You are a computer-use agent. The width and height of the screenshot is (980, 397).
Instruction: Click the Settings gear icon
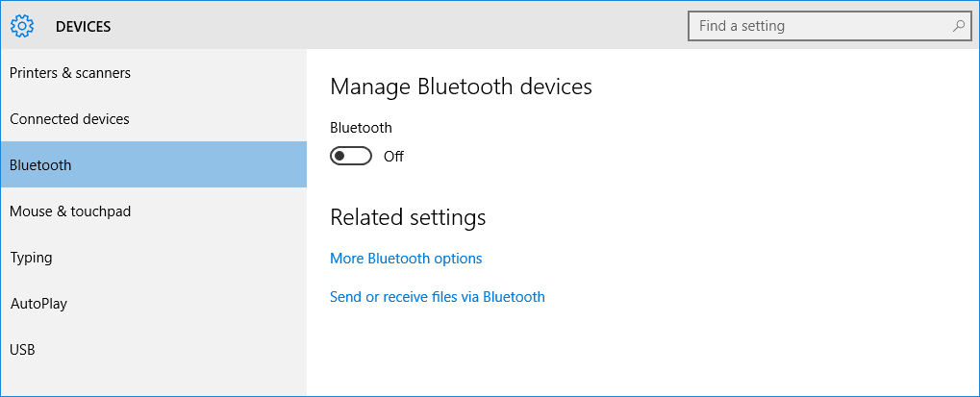click(22, 26)
